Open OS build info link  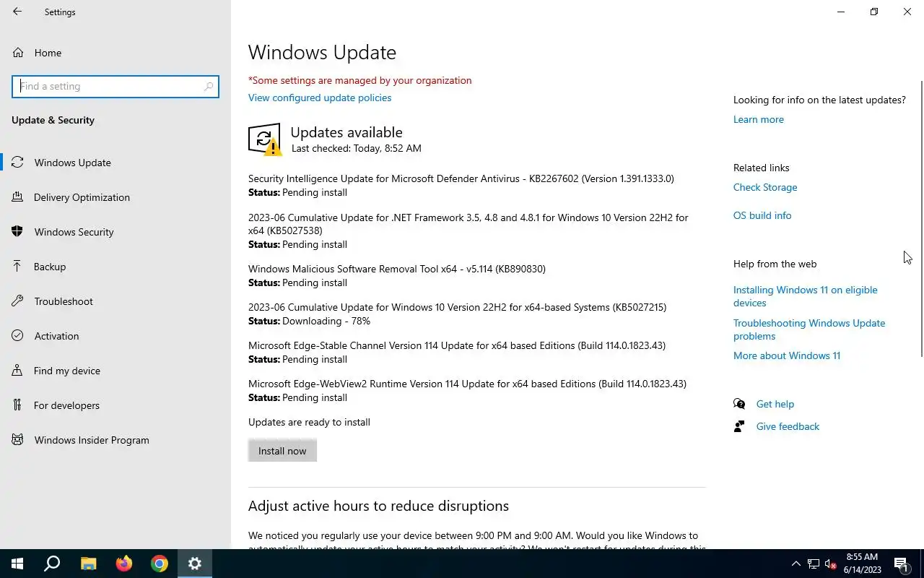click(762, 215)
